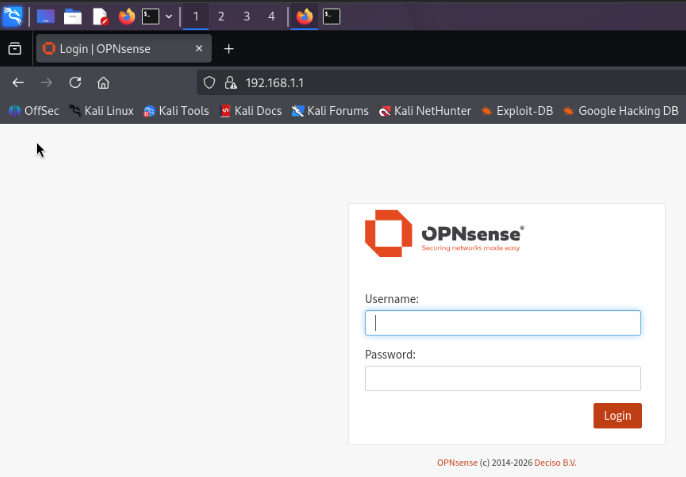Viewport: 686px width, 477px height.
Task: Go to the Firefox home page
Action: pyautogui.click(x=103, y=83)
